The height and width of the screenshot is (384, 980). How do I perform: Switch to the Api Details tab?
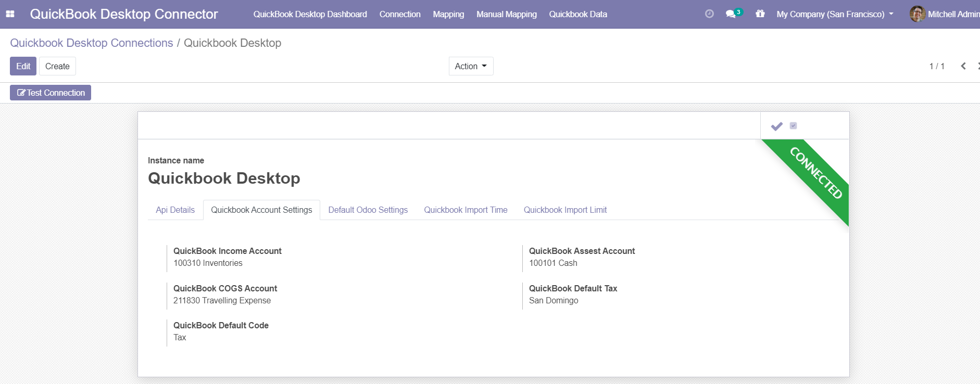point(175,210)
